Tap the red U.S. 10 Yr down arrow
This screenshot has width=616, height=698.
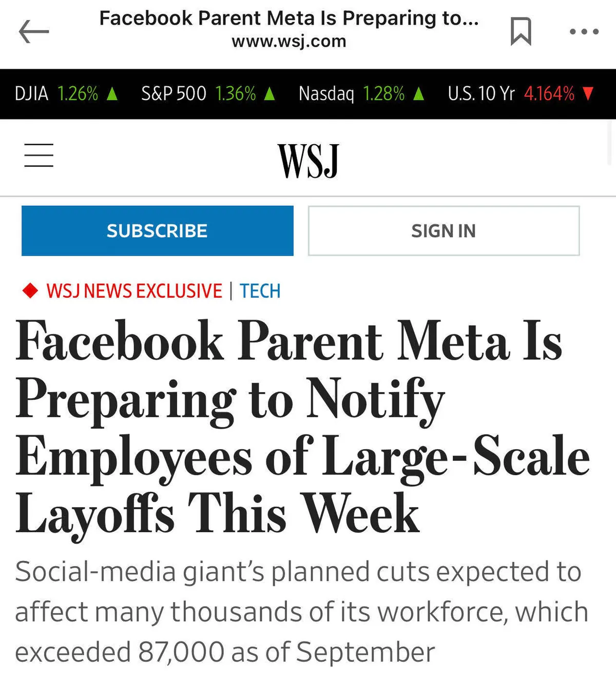click(x=588, y=94)
